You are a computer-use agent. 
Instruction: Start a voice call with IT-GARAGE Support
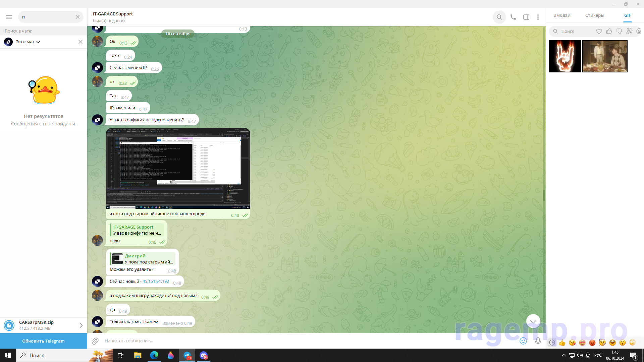point(513,17)
